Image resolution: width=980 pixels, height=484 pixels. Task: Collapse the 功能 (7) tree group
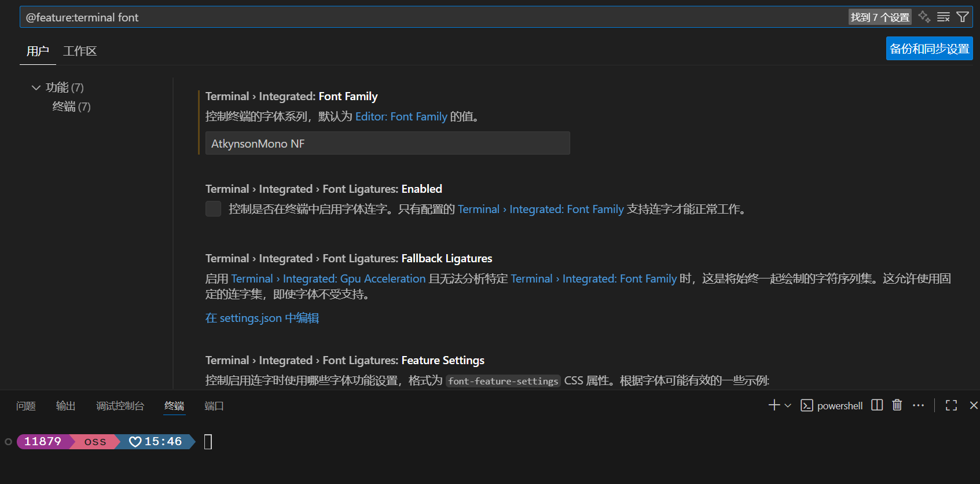36,87
